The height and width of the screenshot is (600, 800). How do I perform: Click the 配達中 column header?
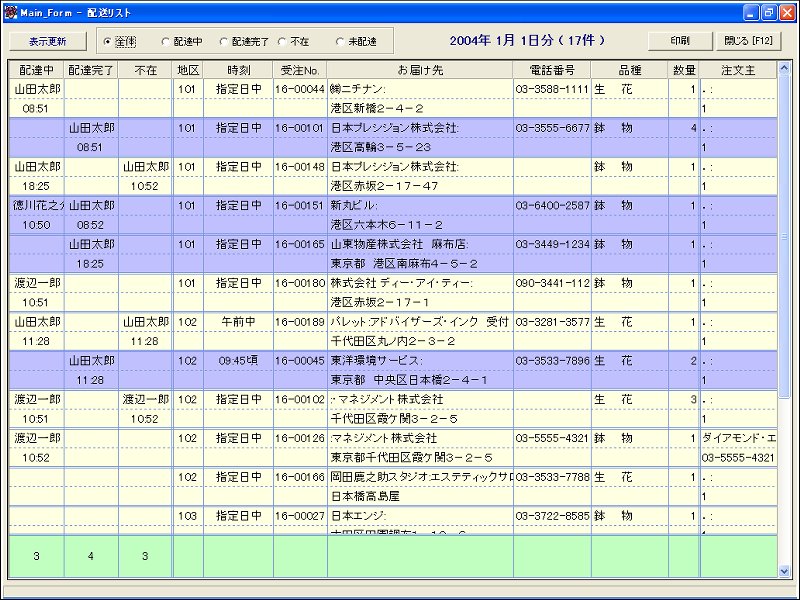[37, 70]
